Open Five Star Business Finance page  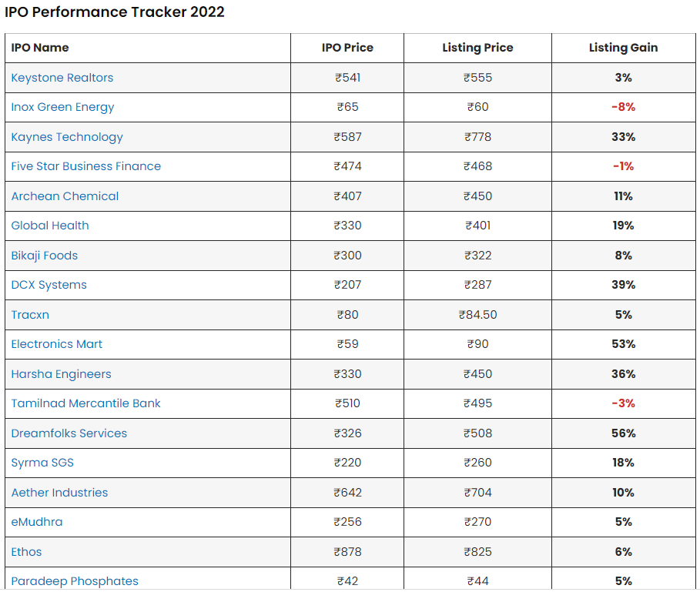[x=85, y=166]
